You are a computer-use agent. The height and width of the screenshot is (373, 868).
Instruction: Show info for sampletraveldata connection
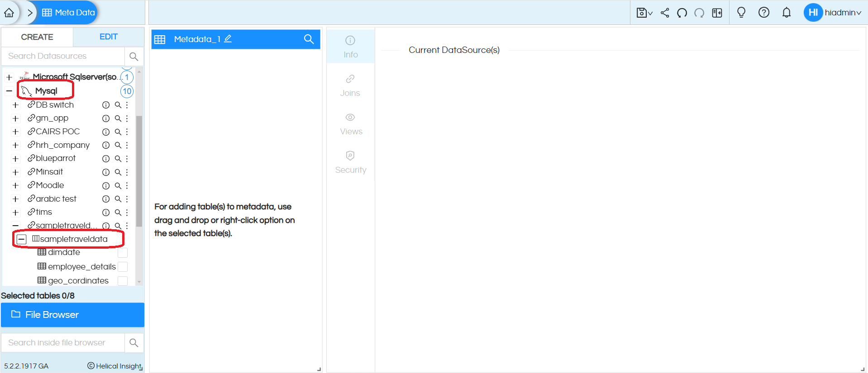pyautogui.click(x=106, y=226)
